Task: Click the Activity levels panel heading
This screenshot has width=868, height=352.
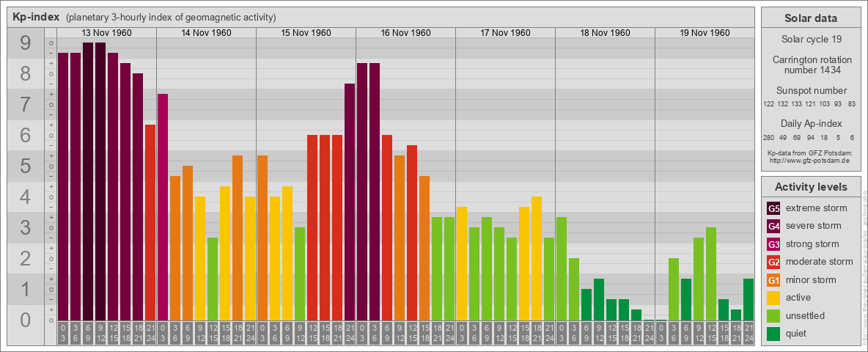Action: [811, 187]
